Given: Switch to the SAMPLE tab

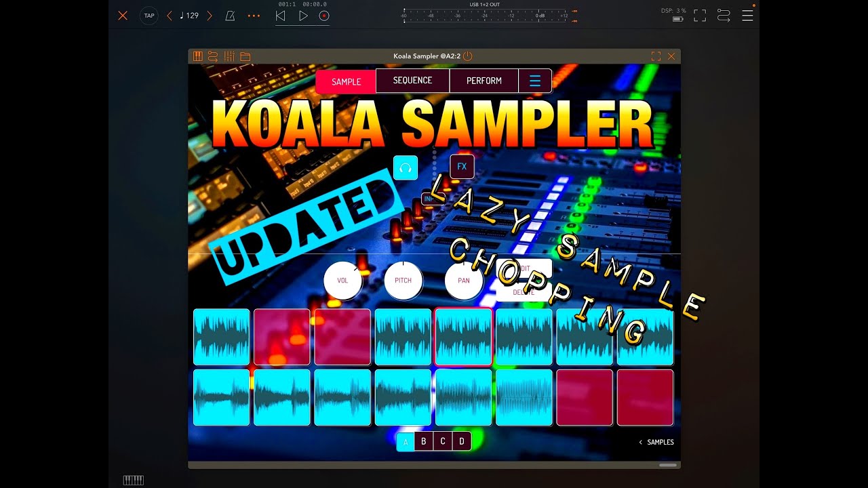Looking at the screenshot, I should [x=346, y=81].
